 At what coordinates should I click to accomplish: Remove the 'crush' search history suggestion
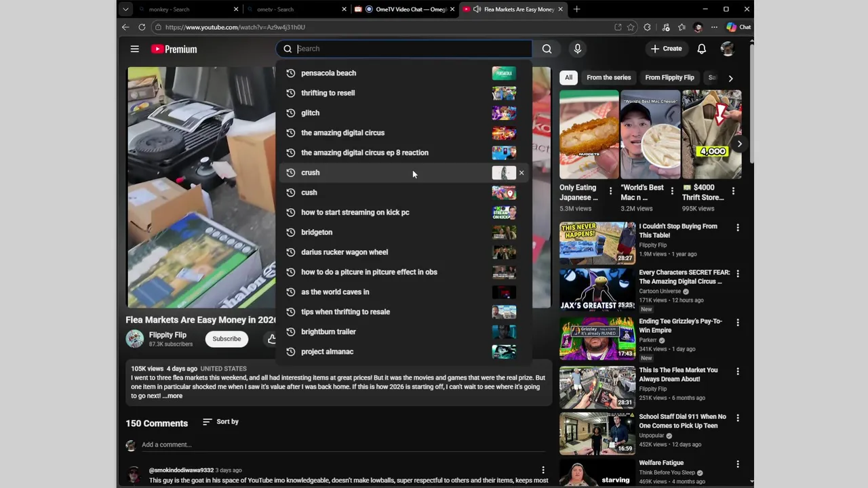pyautogui.click(x=521, y=173)
